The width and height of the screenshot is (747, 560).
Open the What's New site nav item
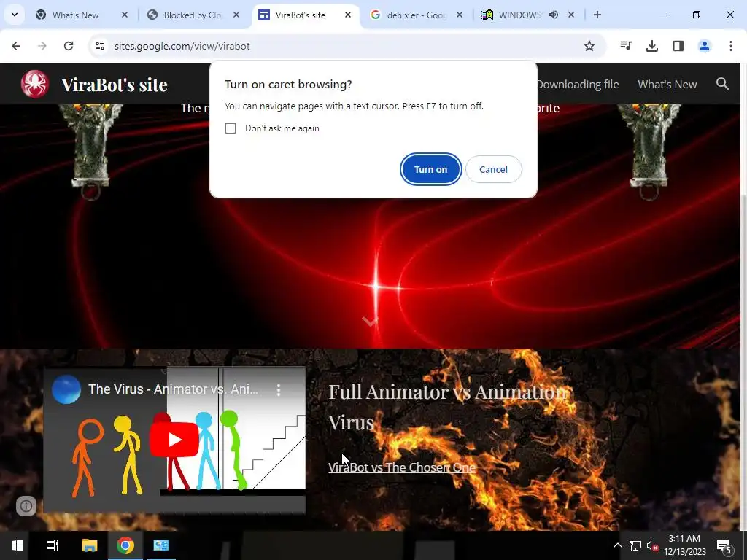pyautogui.click(x=667, y=85)
